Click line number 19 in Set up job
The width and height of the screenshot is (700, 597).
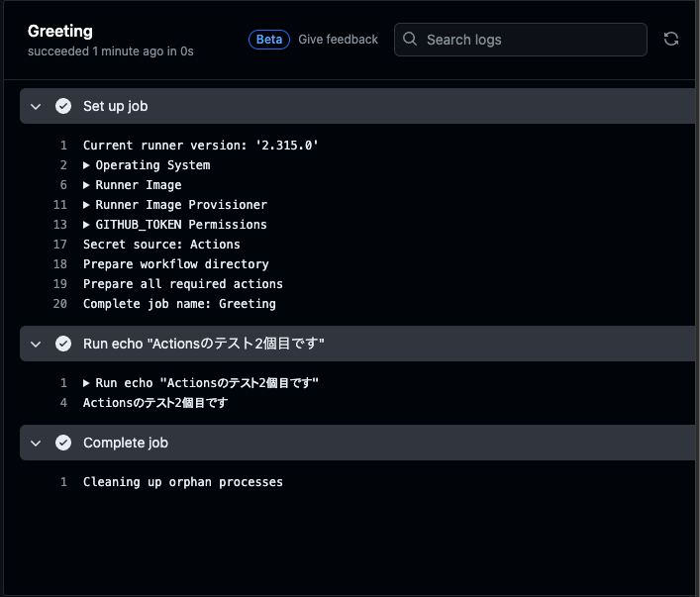coord(59,284)
